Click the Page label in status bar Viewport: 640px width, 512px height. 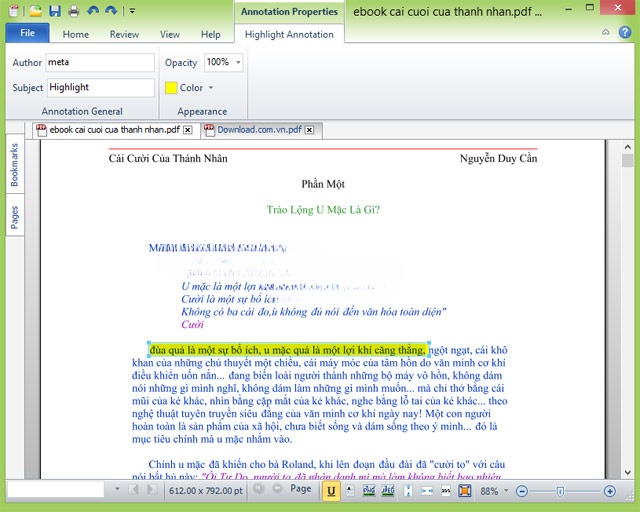pyautogui.click(x=301, y=489)
